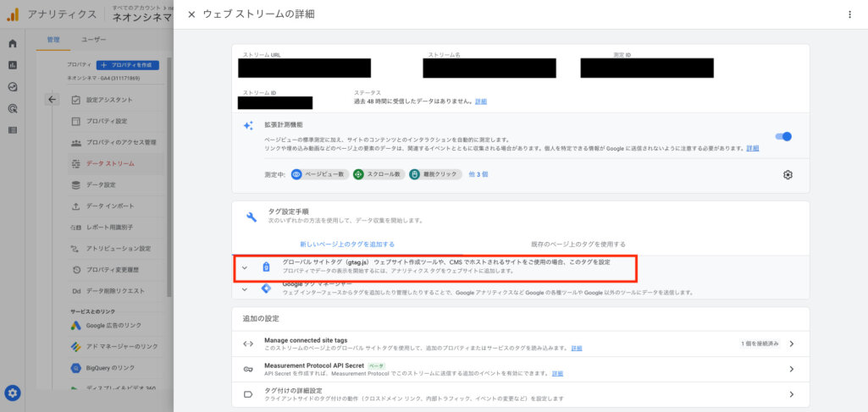Open Manage connected site tags
This screenshot has width=868, height=412.
pos(520,344)
